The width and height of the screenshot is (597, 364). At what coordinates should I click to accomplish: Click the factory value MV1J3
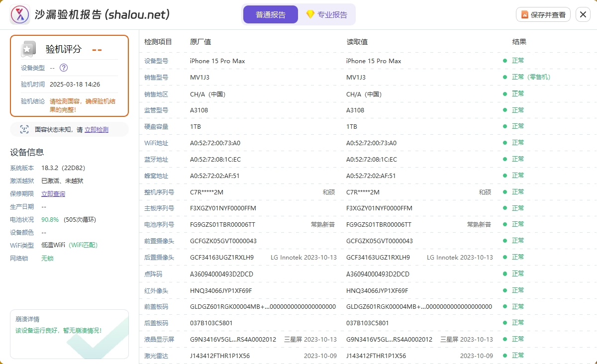pyautogui.click(x=199, y=77)
